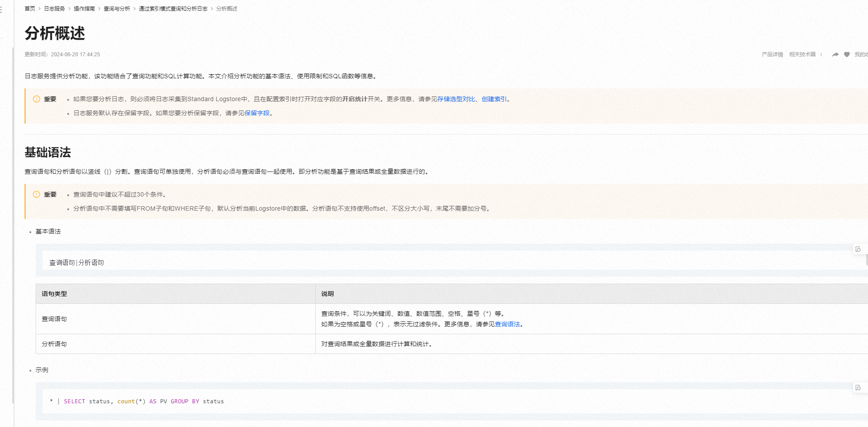The height and width of the screenshot is (427, 868).
Task: Go to 首页 in the breadcrumb
Action: [30, 9]
